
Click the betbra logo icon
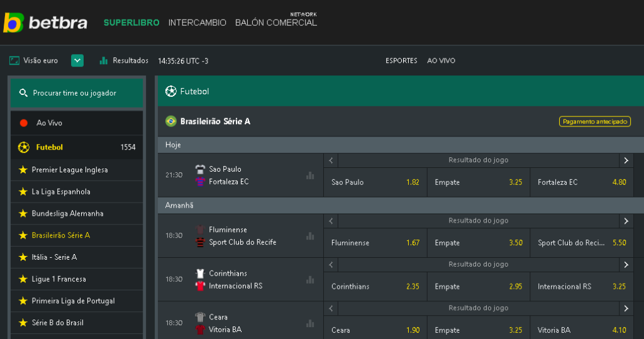pyautogui.click(x=13, y=23)
